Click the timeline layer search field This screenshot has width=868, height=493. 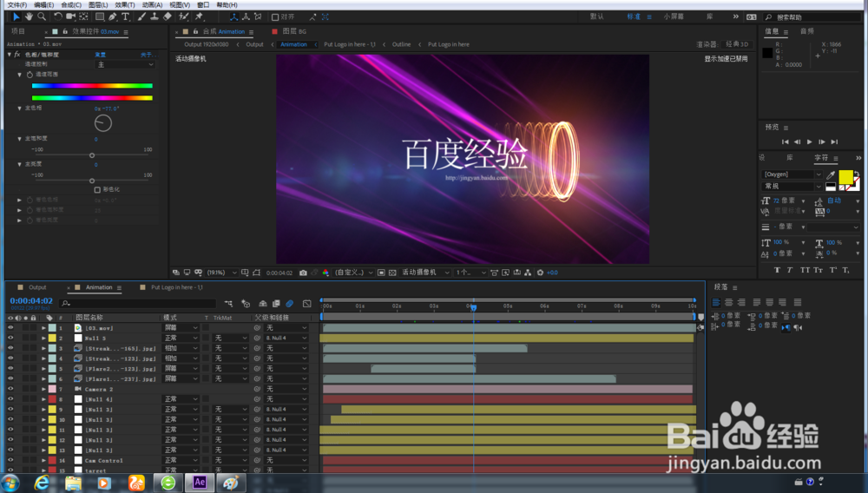138,303
